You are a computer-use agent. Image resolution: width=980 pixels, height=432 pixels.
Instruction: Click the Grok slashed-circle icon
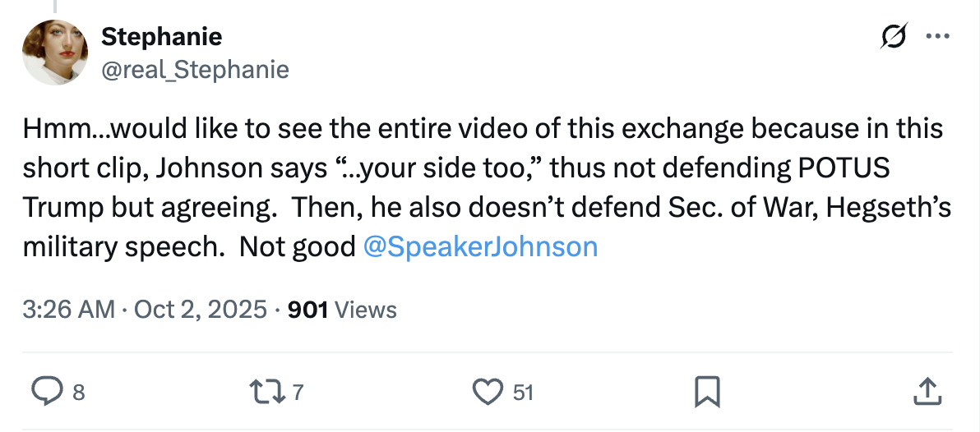[x=894, y=37]
